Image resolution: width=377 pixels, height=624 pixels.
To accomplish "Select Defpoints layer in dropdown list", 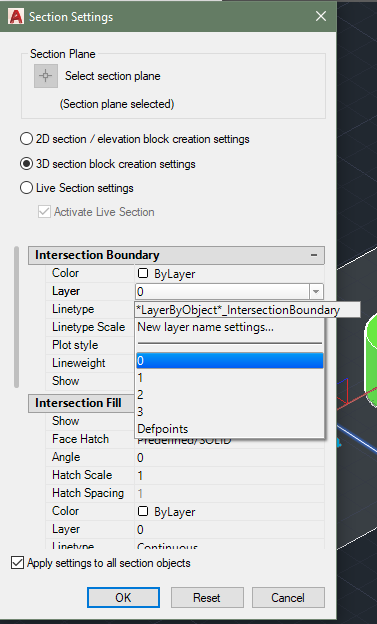I will 230,429.
